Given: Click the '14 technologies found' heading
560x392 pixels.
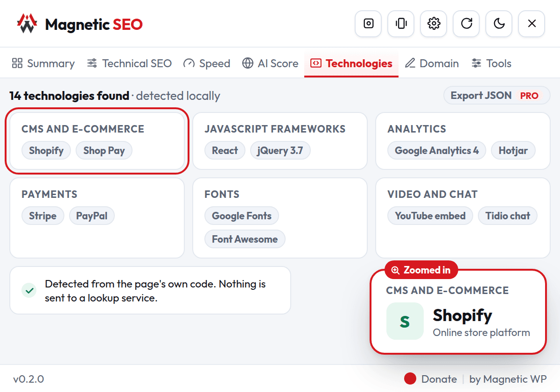Looking at the screenshot, I should tap(70, 96).
